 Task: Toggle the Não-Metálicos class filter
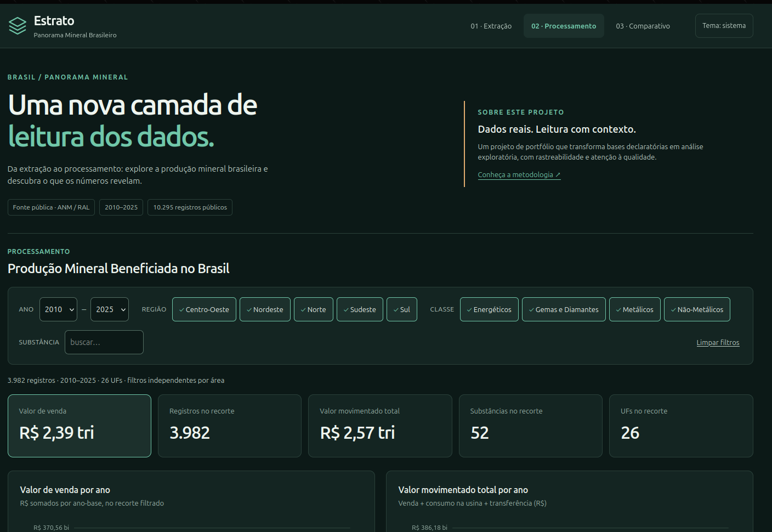(x=697, y=309)
